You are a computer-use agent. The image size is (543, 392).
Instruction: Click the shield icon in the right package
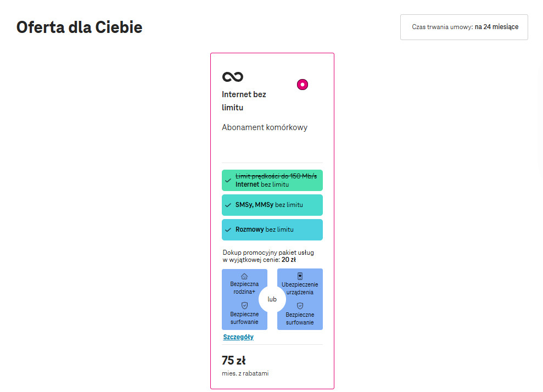(300, 306)
